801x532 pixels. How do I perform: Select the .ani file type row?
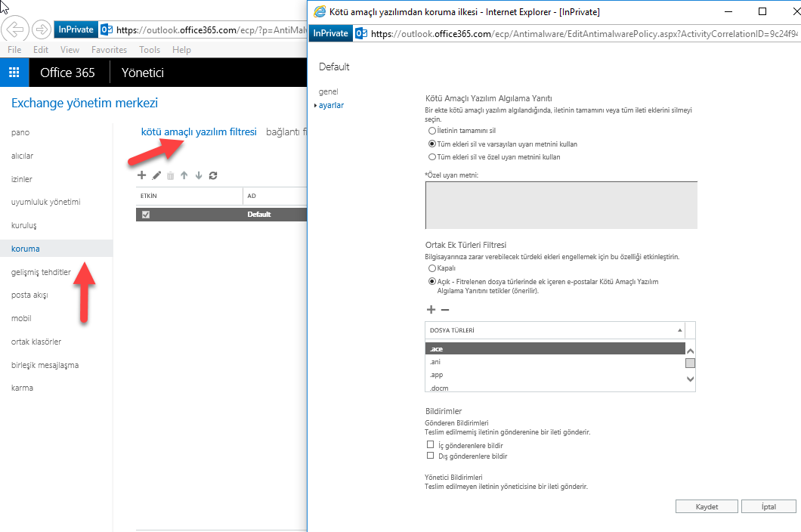555,362
